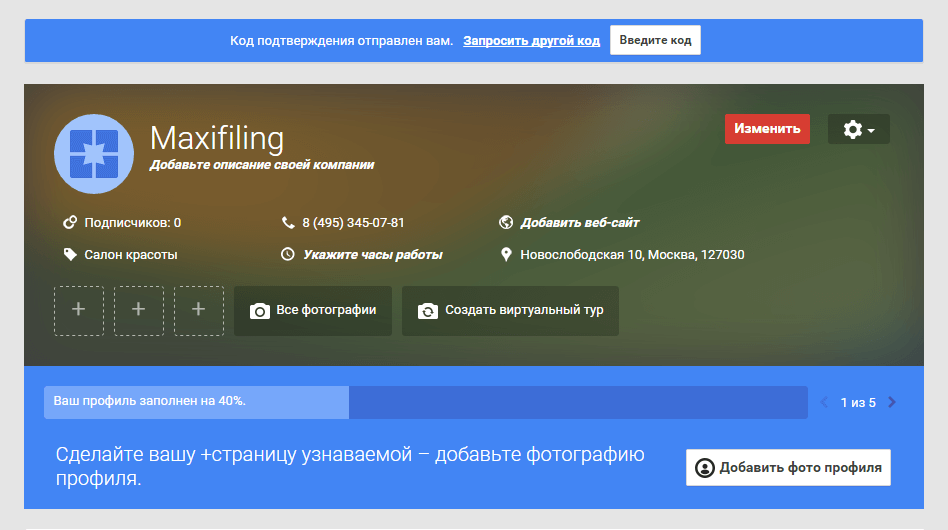The width and height of the screenshot is (948, 530).
Task: Click the phone icon next to number
Action: (288, 223)
